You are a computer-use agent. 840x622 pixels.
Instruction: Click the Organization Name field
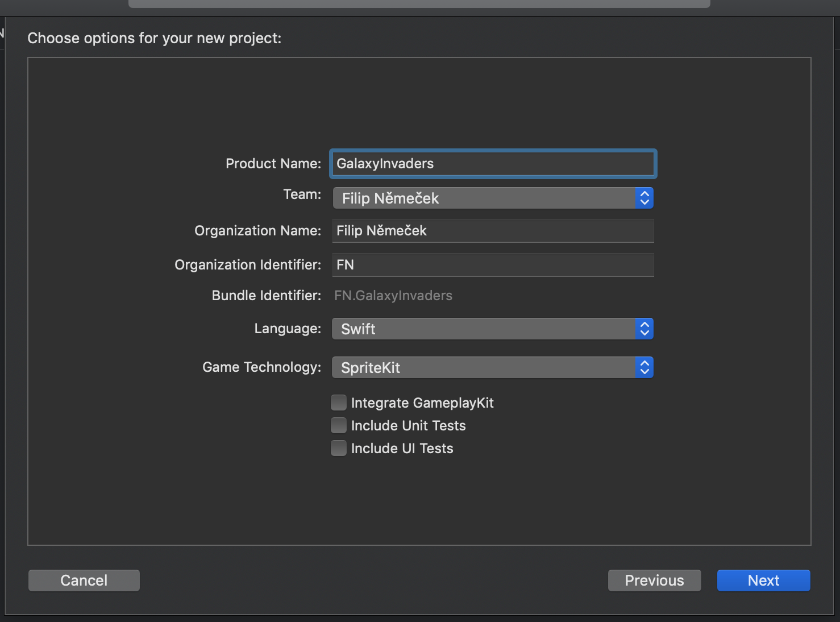click(492, 230)
